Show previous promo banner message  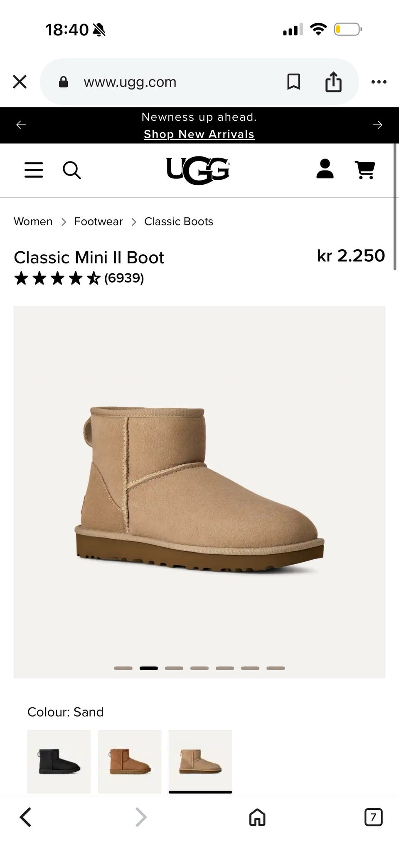(21, 125)
